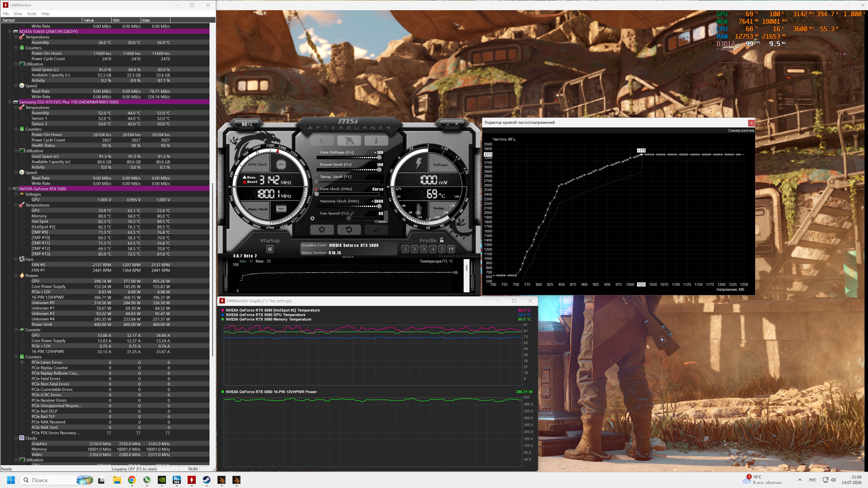Select Afterburner profile slot 1
Image resolution: width=868 pixels, height=488 pixels.
coord(405,249)
